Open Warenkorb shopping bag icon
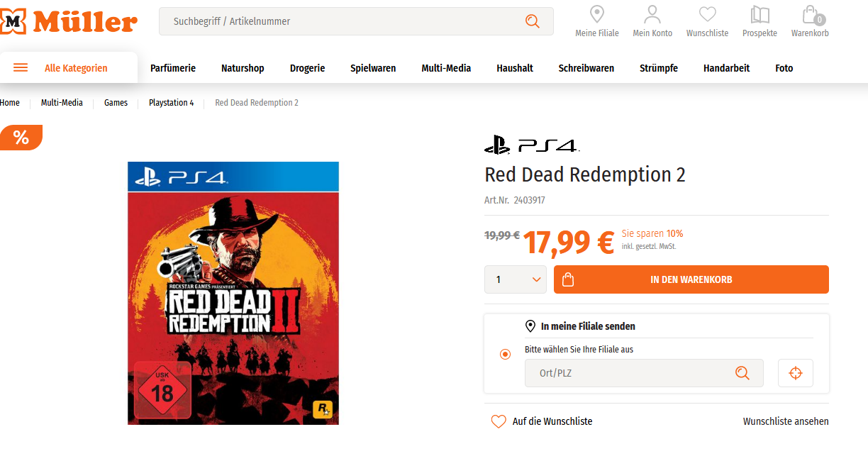The height and width of the screenshot is (461, 868). click(x=810, y=15)
